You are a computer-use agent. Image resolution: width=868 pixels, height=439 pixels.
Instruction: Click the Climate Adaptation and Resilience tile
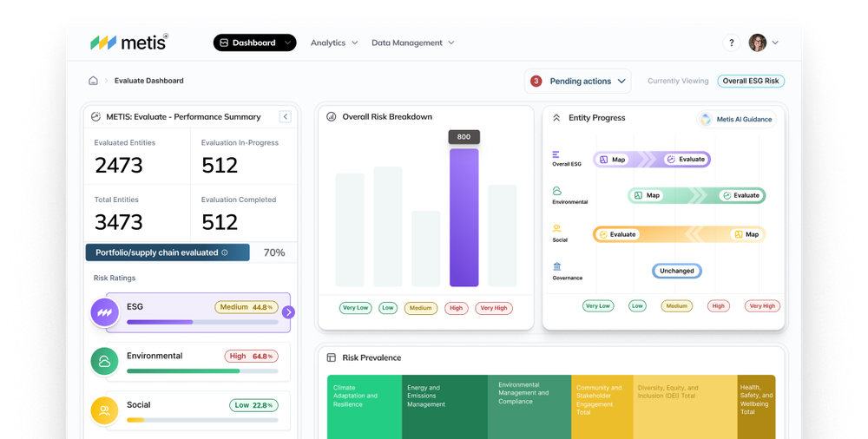pyautogui.click(x=365, y=407)
